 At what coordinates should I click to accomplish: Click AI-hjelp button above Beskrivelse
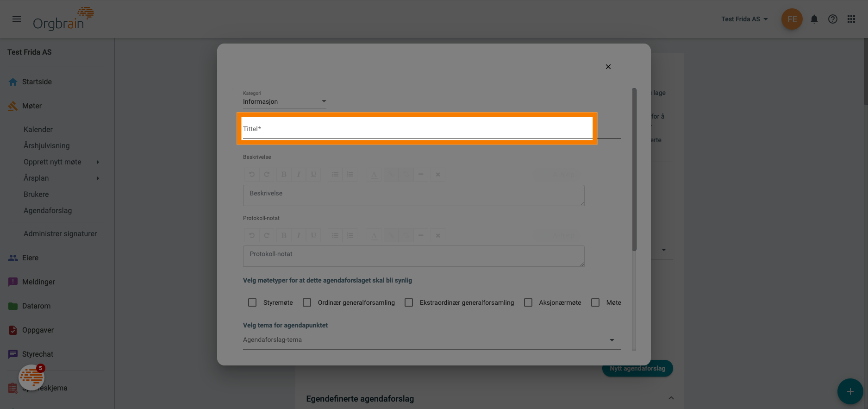pyautogui.click(x=558, y=175)
